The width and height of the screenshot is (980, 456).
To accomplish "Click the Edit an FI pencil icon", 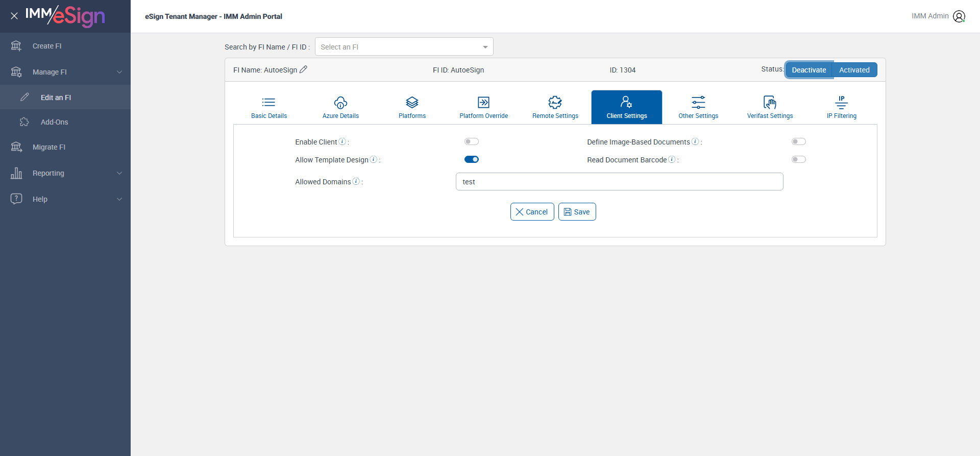I will pyautogui.click(x=24, y=97).
